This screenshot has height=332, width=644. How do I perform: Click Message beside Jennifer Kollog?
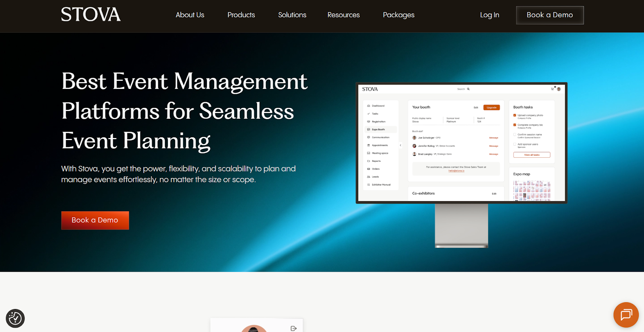coord(493,146)
